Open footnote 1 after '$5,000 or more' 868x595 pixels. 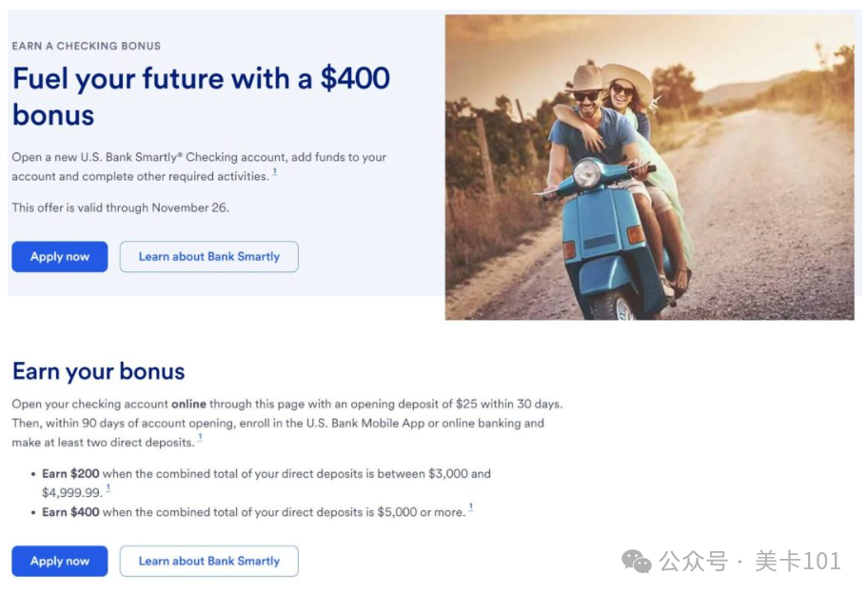click(471, 507)
